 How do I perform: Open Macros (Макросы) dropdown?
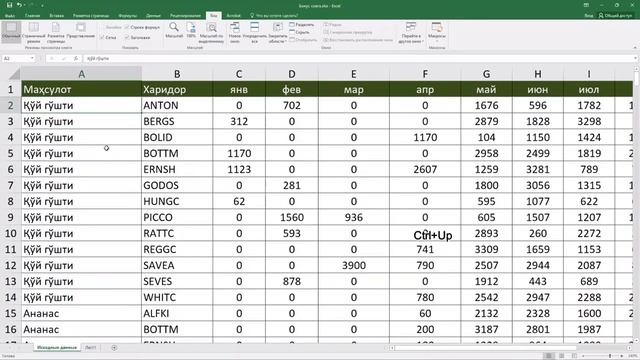pos(437,32)
